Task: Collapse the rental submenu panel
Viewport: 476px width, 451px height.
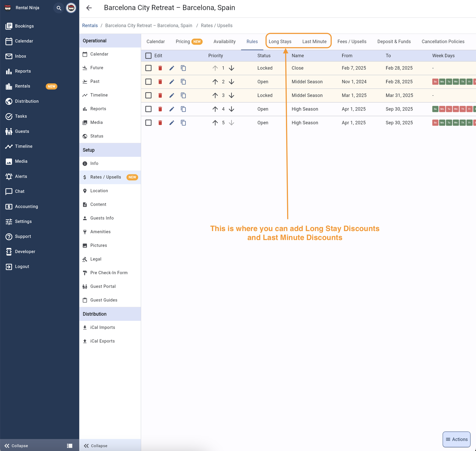Action: point(95,446)
